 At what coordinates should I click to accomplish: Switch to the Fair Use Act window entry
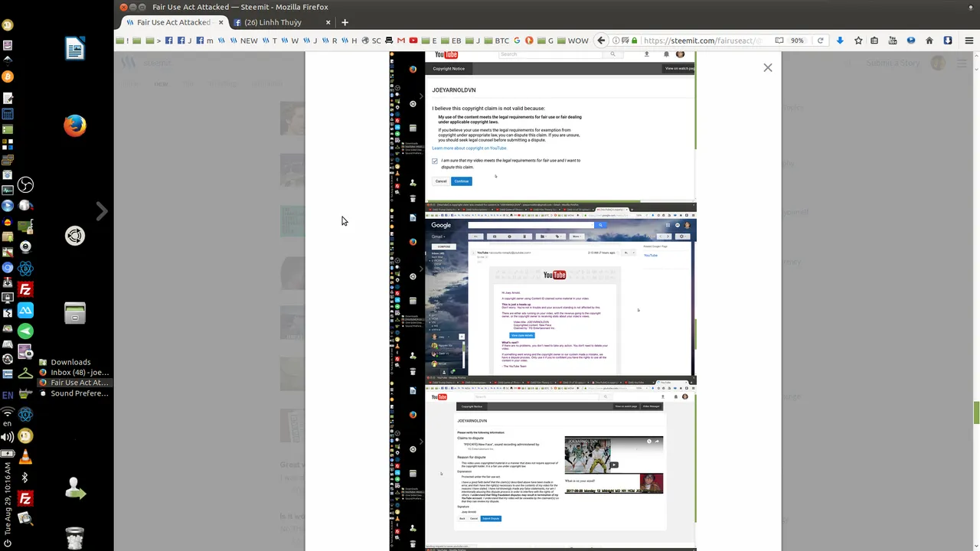pyautogui.click(x=74, y=383)
